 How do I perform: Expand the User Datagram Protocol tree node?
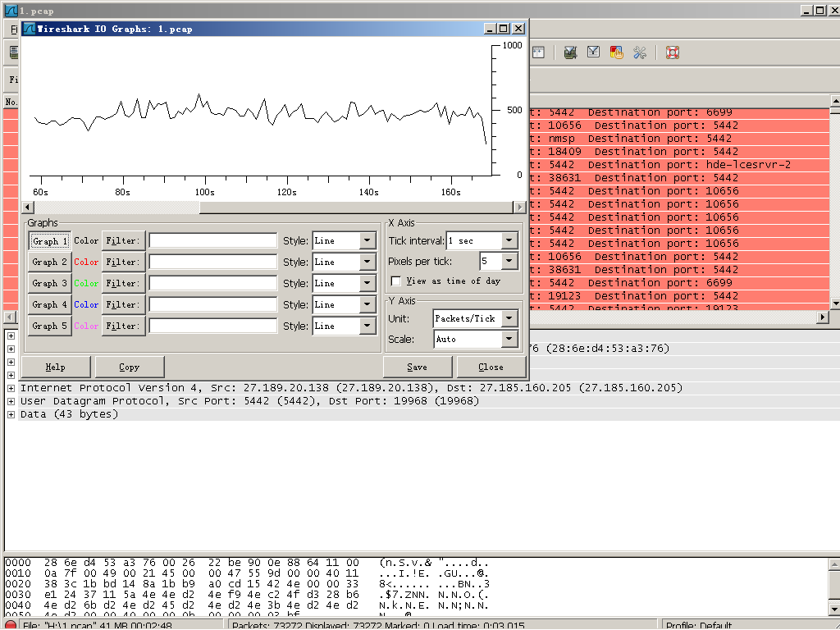[x=11, y=401]
